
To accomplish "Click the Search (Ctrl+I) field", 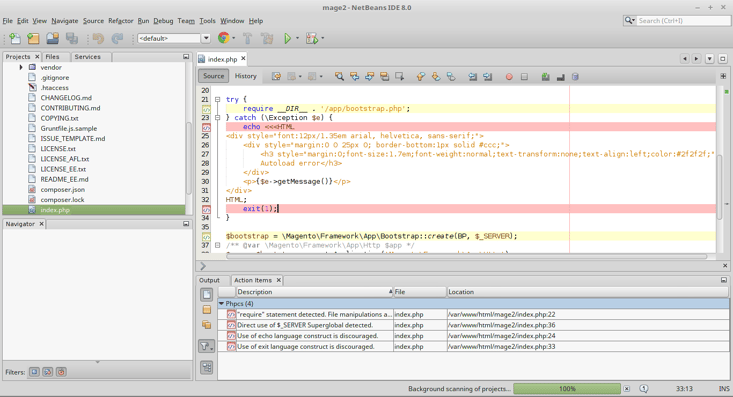I will [x=682, y=21].
